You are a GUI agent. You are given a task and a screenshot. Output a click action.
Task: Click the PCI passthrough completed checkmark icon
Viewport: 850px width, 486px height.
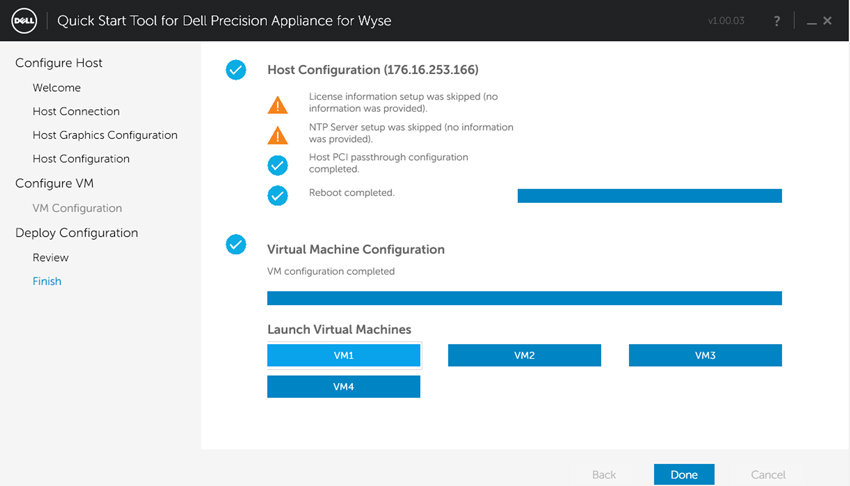[x=278, y=165]
